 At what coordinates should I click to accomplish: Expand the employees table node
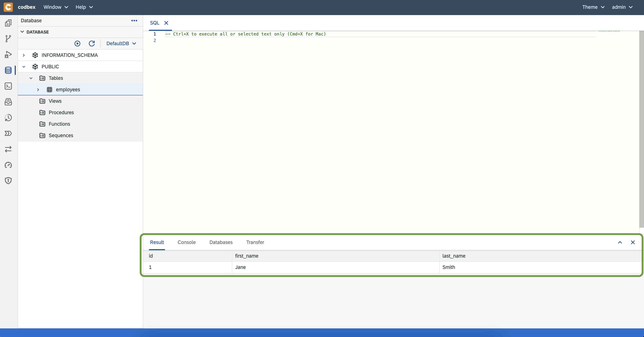(38, 90)
